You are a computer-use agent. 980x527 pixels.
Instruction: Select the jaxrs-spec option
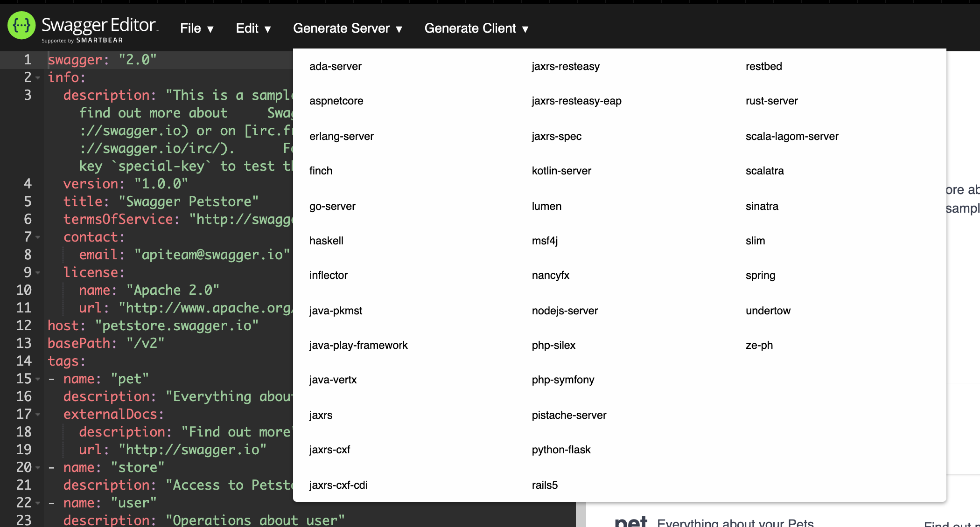(556, 136)
